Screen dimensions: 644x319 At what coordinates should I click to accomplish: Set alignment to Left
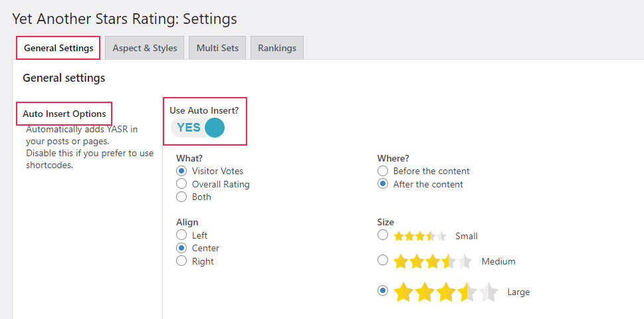point(181,235)
